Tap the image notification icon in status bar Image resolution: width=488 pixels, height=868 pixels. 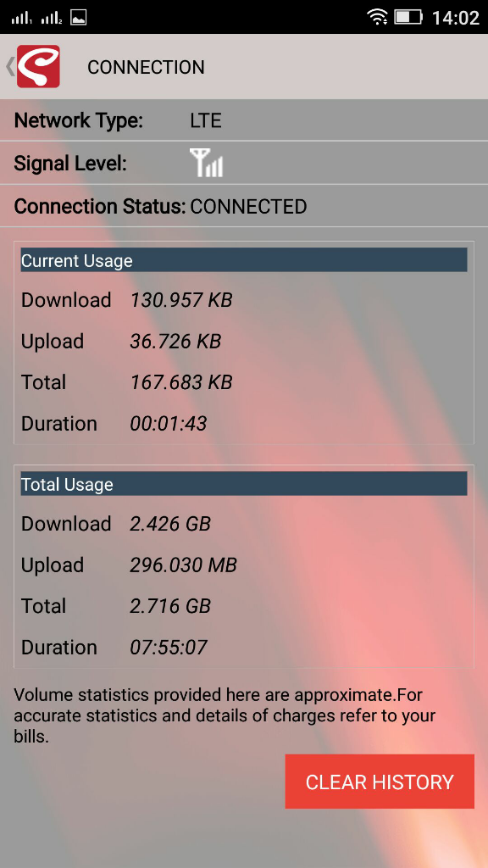click(x=79, y=17)
